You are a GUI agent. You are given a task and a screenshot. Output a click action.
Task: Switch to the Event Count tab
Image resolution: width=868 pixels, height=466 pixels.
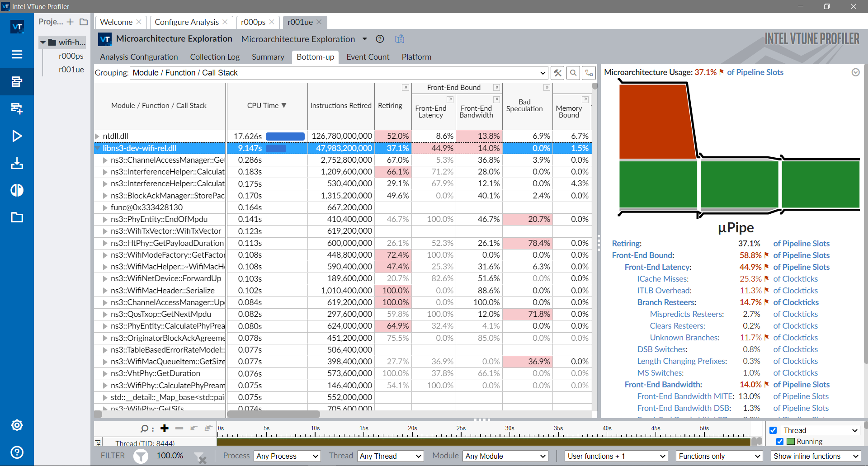(368, 57)
